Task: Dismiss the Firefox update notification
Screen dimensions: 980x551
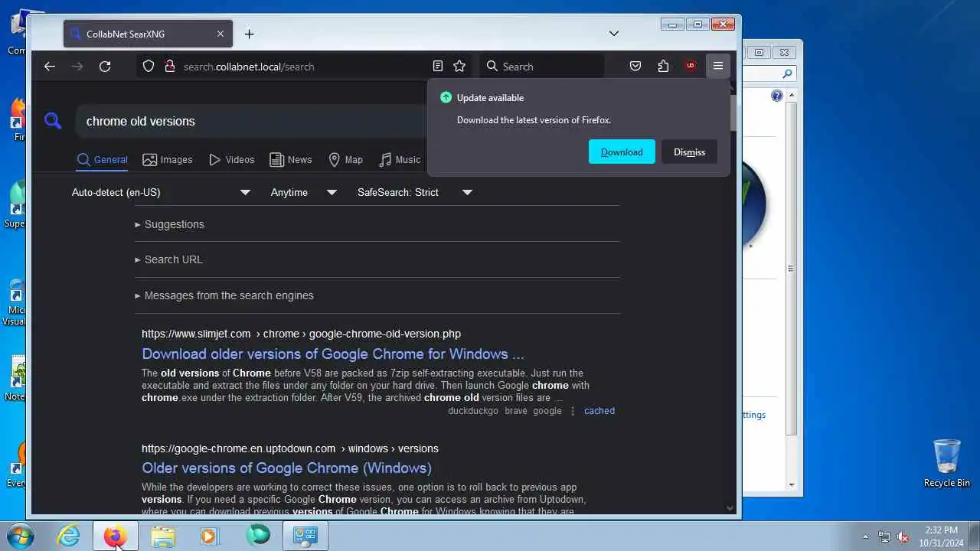Action: 689,152
